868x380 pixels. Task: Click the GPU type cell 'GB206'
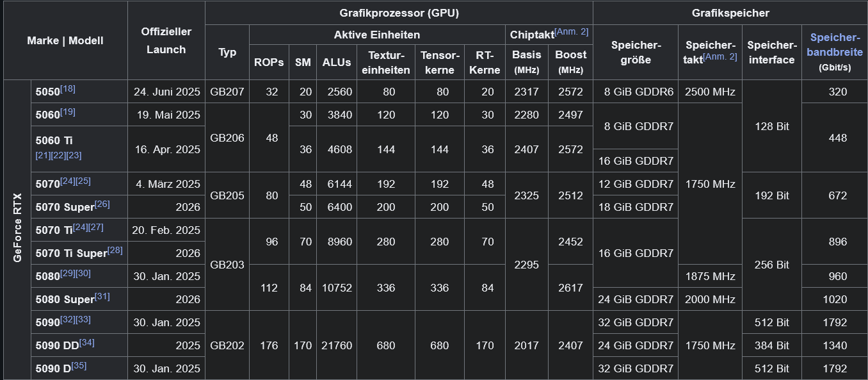coord(227,138)
